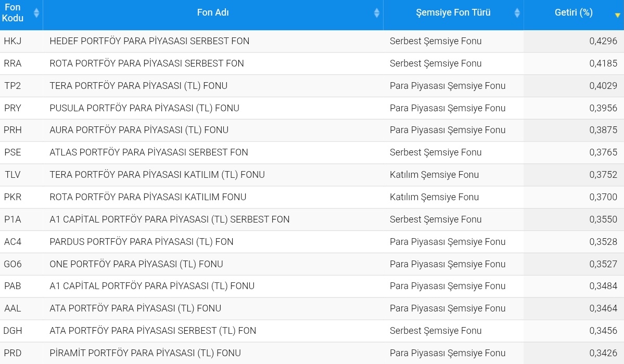
Task: Select fund code GO6
Action: click(12, 264)
